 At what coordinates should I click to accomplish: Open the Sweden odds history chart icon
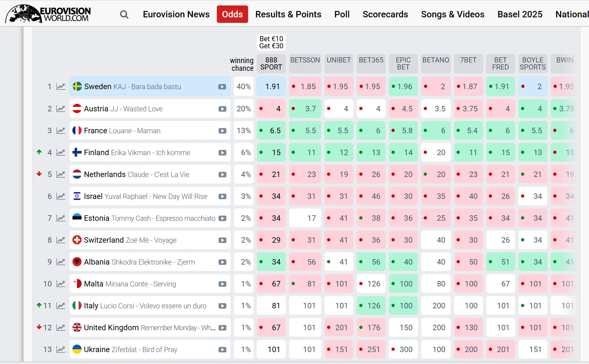click(x=61, y=87)
